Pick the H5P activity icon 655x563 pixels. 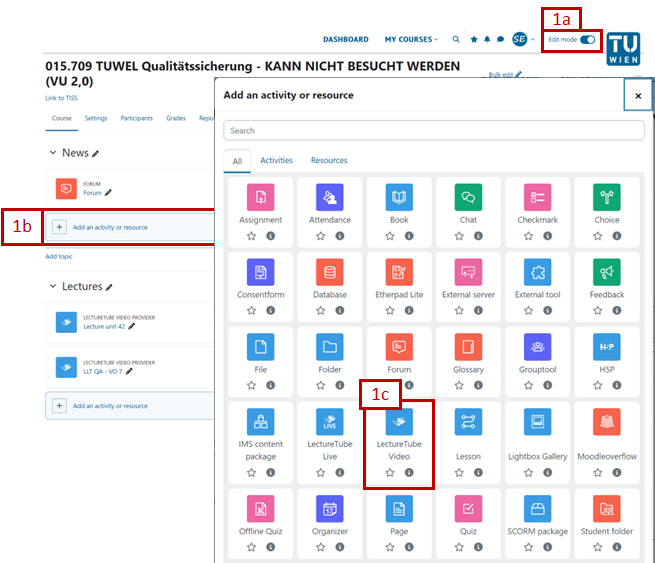[x=607, y=347]
